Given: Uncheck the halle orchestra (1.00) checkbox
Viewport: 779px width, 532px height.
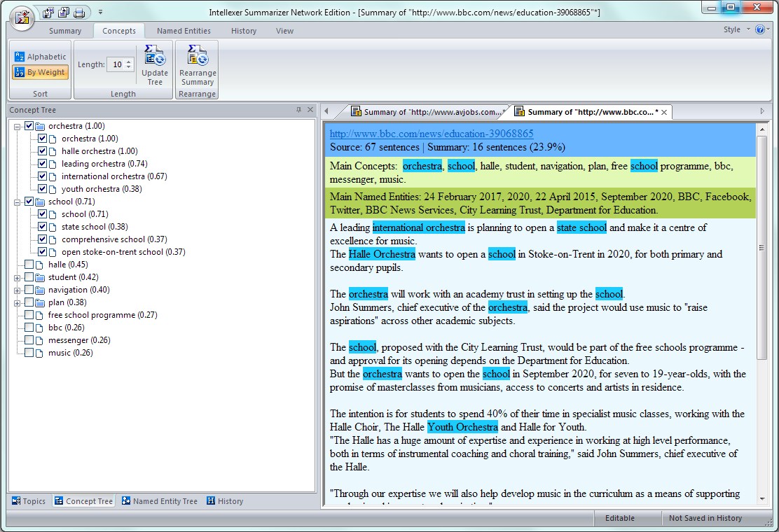Looking at the screenshot, I should (x=42, y=151).
